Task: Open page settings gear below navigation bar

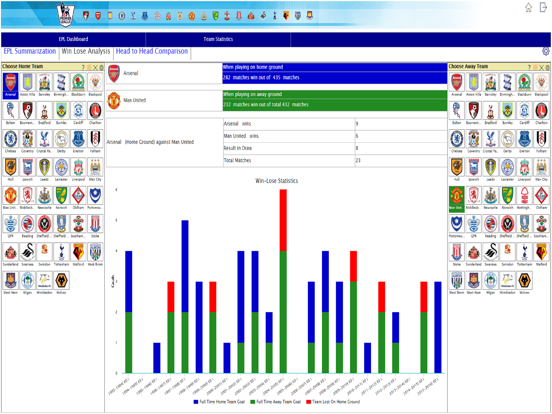Action: [x=546, y=51]
